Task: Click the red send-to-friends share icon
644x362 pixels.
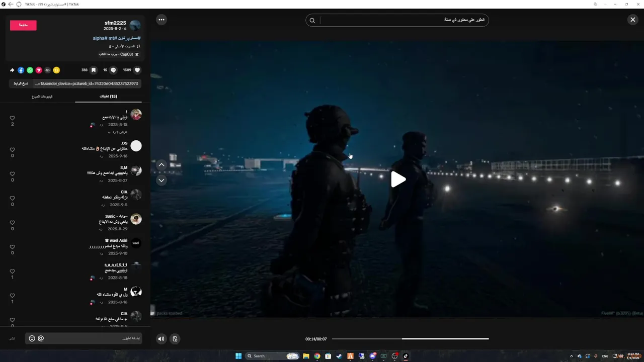Action: pyautogui.click(x=39, y=70)
